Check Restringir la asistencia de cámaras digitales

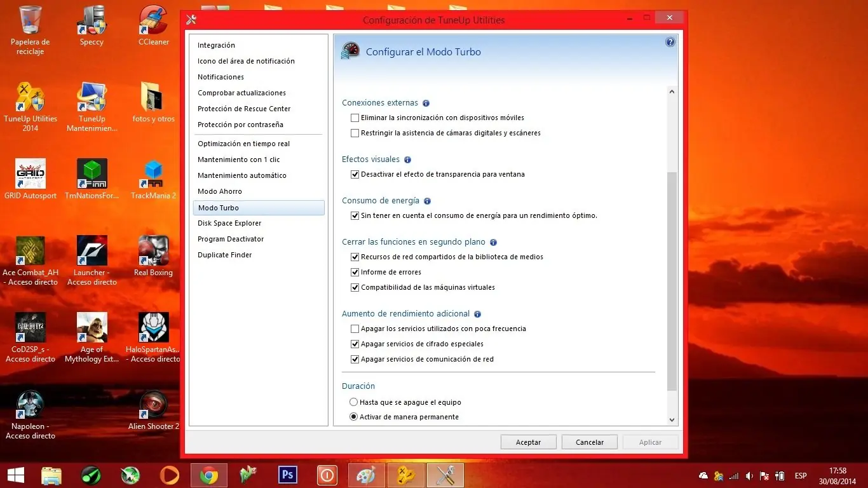[x=355, y=133]
